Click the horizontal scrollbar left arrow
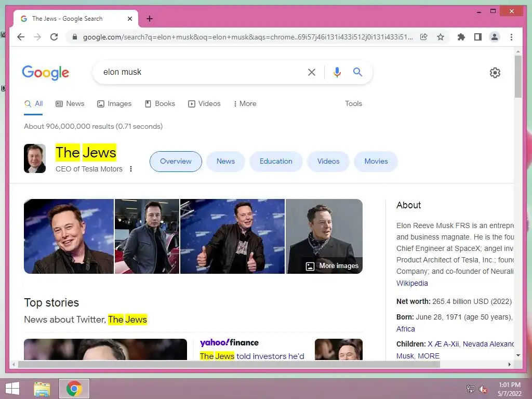Viewport: 532px width, 399px height. (x=14, y=364)
